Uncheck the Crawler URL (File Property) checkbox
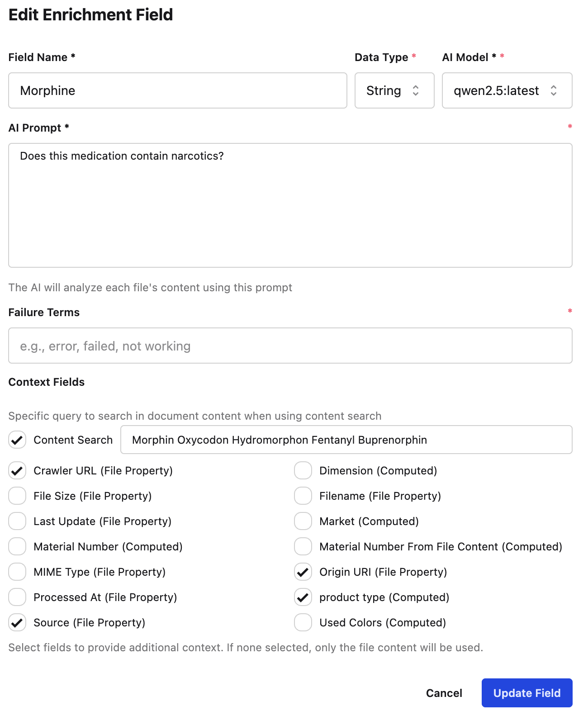 17,470
